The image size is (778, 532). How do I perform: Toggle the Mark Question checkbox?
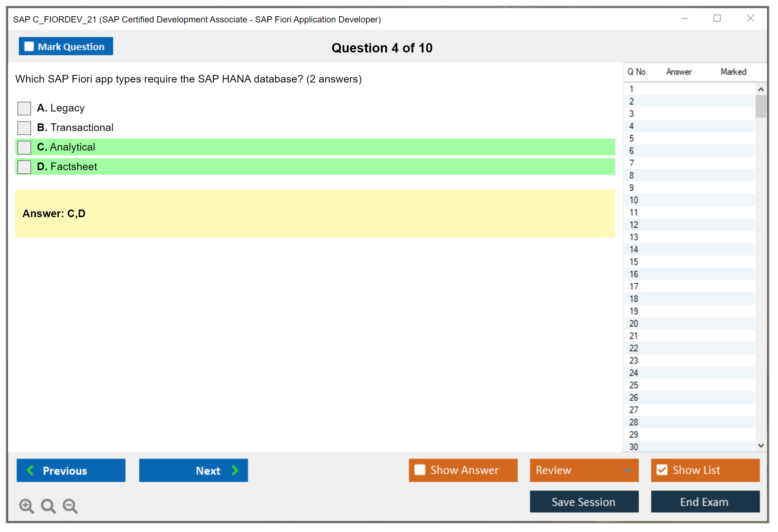click(29, 47)
